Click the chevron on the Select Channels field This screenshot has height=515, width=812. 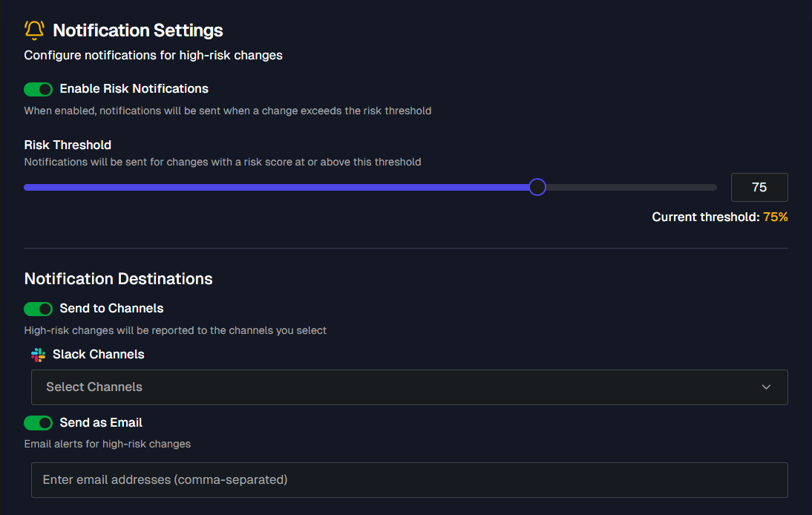click(766, 387)
